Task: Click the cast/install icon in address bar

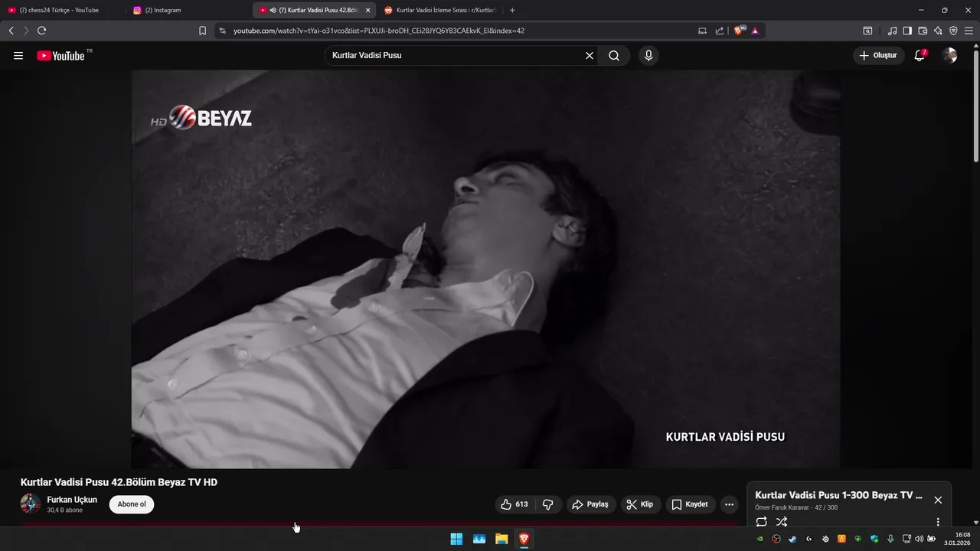Action: tap(702, 31)
